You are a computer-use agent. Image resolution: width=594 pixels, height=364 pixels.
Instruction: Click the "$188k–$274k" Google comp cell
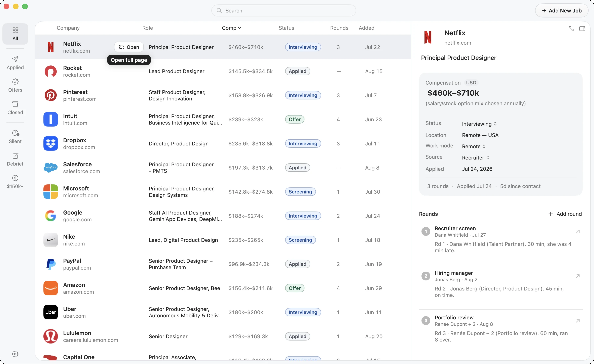pyautogui.click(x=246, y=216)
